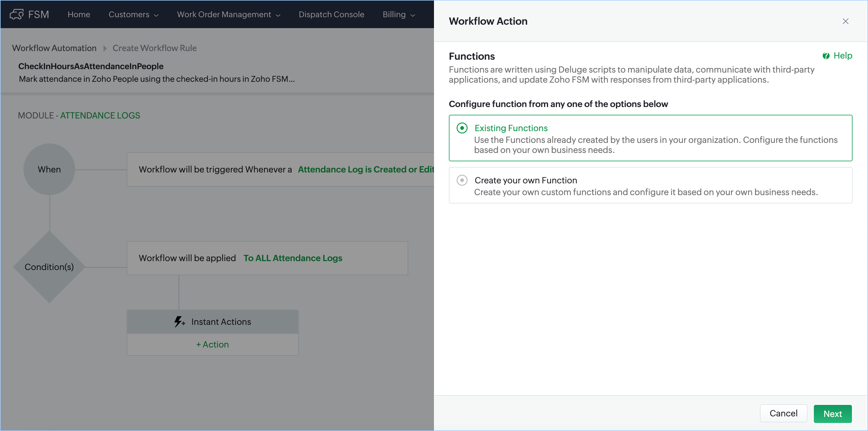Click the + Action link
The height and width of the screenshot is (431, 868).
tap(212, 344)
